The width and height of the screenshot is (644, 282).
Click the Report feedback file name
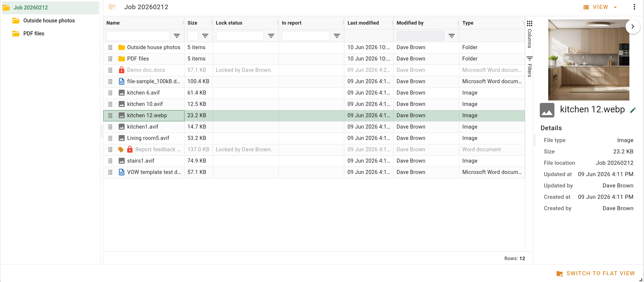coord(158,149)
